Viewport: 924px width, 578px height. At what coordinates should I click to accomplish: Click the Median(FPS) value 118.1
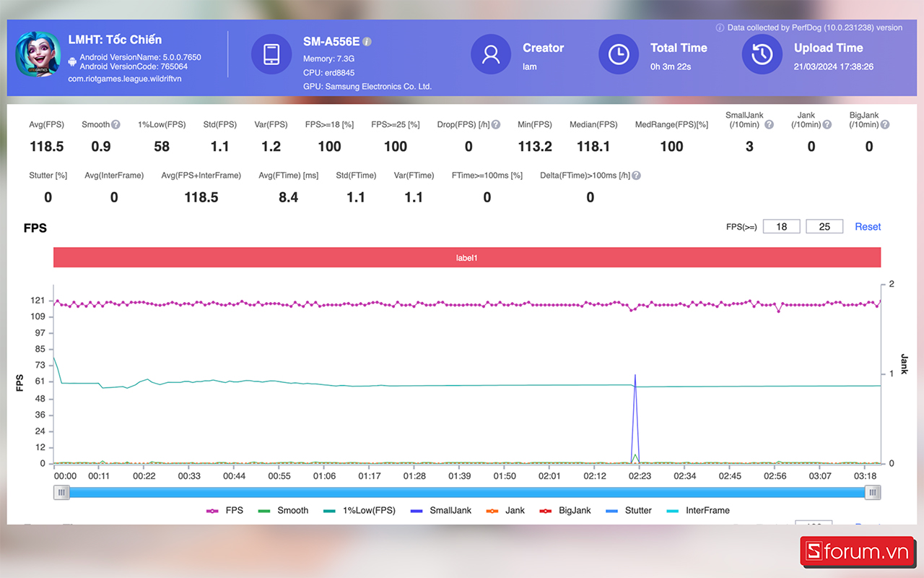tap(593, 147)
